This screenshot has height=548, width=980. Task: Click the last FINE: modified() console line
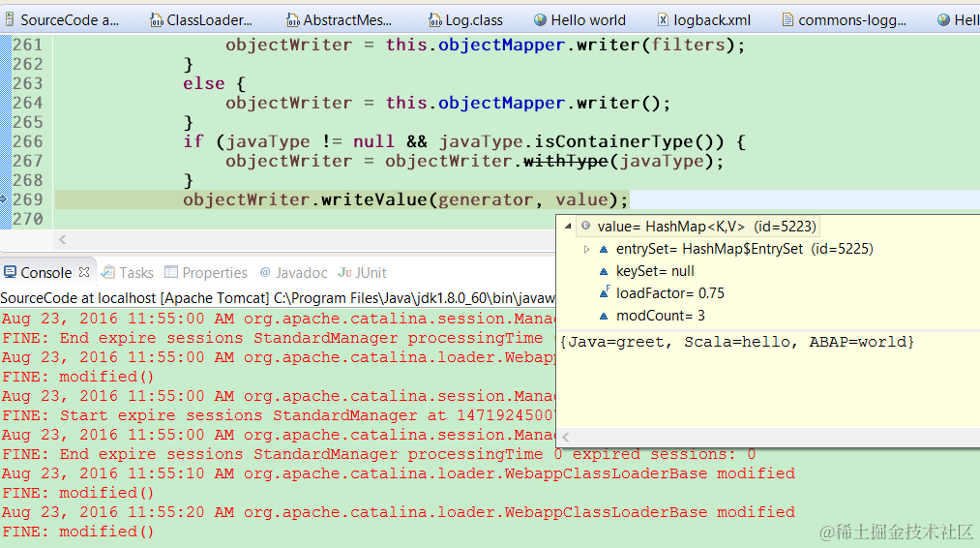pos(78,532)
